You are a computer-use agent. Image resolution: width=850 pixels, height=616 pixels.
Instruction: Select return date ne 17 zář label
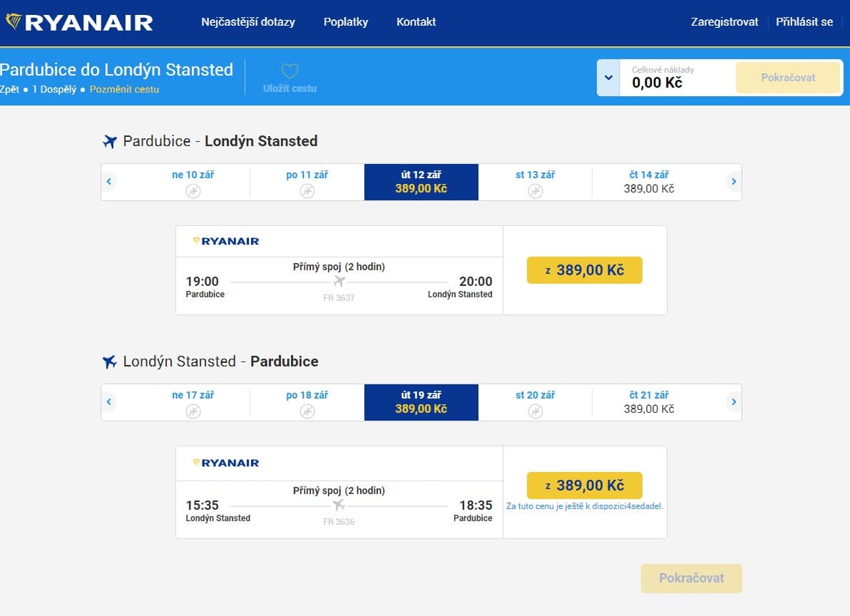[193, 396]
